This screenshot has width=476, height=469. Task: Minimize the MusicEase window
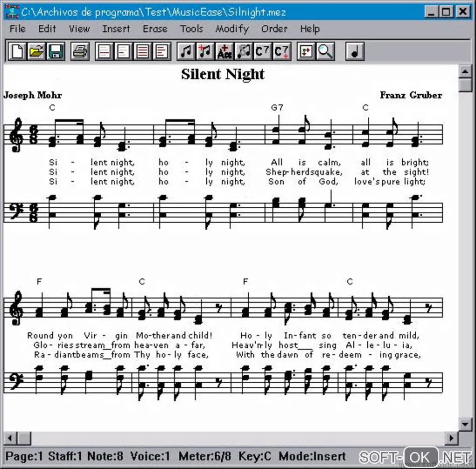[431, 12]
